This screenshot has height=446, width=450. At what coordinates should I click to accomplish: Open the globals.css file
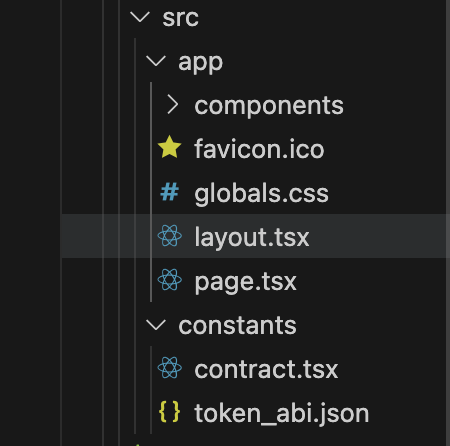(x=261, y=193)
